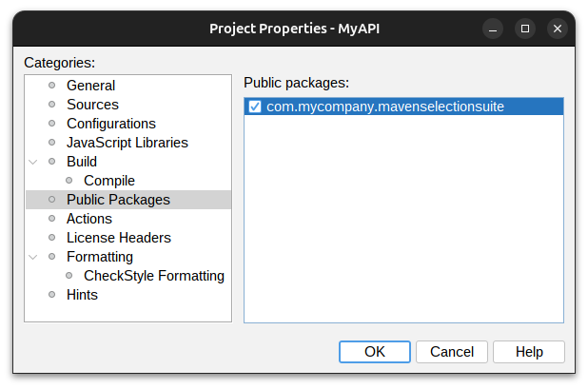The image size is (588, 389).
Task: Select the com.mycompany.mavenselectionsuite package row
Action: point(384,107)
